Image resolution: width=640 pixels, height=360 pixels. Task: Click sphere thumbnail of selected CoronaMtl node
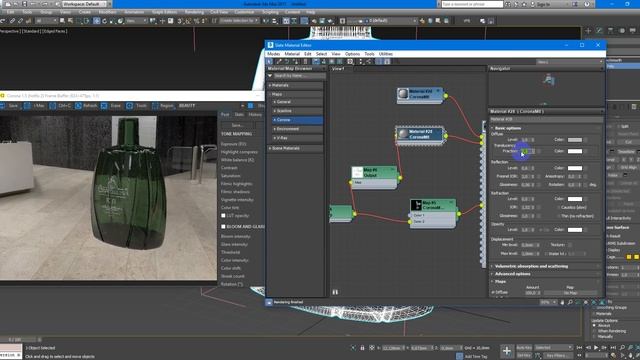pos(403,134)
